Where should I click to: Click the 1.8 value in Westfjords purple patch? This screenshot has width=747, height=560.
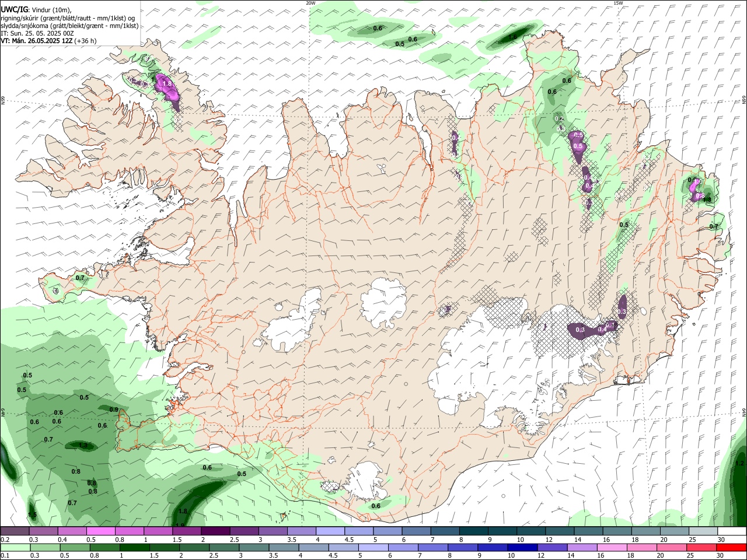click(167, 84)
